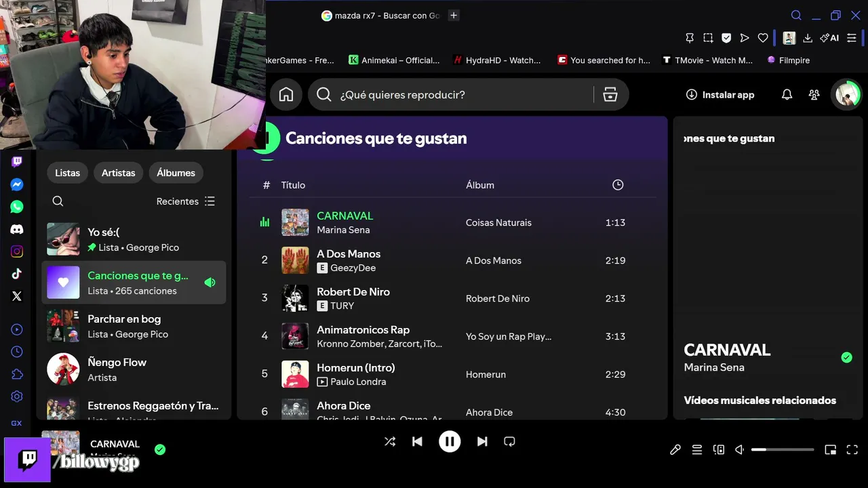The width and height of the screenshot is (868, 488).
Task: Open Twitch in the browser sidebar
Action: pyautogui.click(x=17, y=162)
